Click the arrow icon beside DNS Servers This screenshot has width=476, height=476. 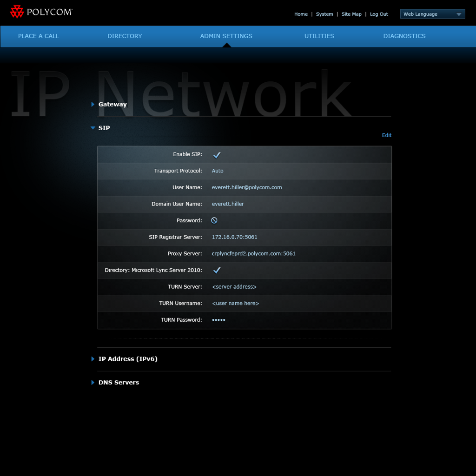93,382
